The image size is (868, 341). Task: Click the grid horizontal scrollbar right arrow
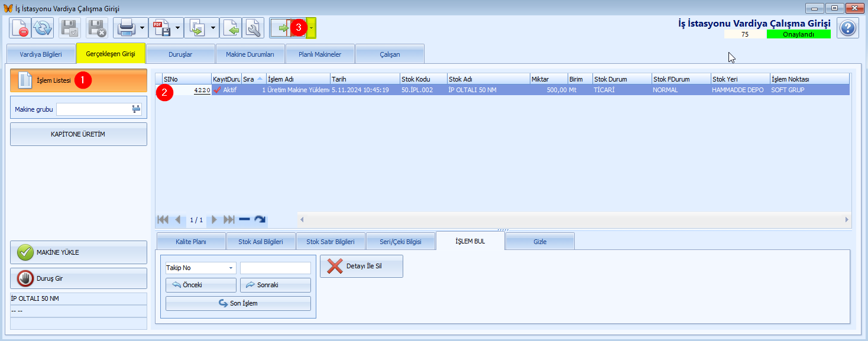click(x=846, y=219)
